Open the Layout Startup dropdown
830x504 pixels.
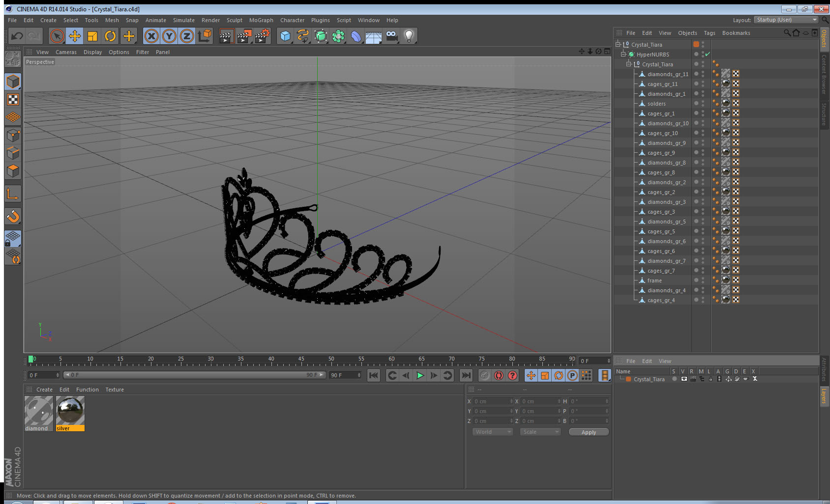pos(786,20)
